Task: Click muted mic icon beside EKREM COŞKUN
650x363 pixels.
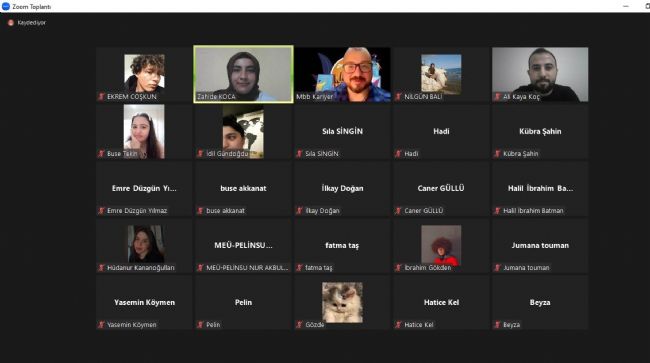Action: [101, 97]
